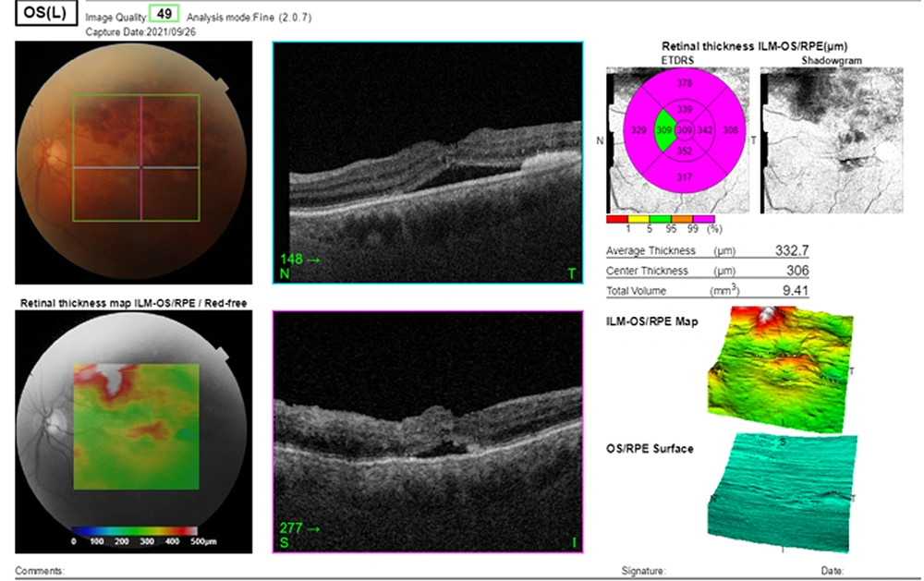Click the Date field label at the bottom

coord(833,571)
